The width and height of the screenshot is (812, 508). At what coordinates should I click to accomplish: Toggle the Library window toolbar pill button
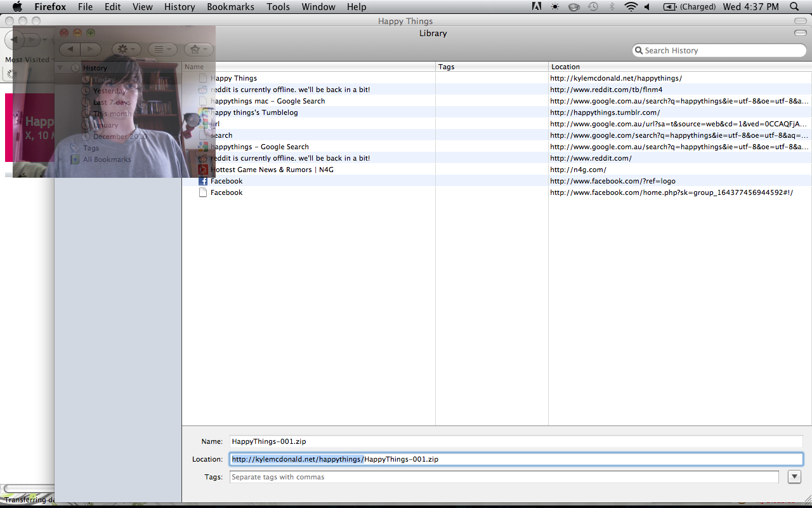click(x=800, y=33)
